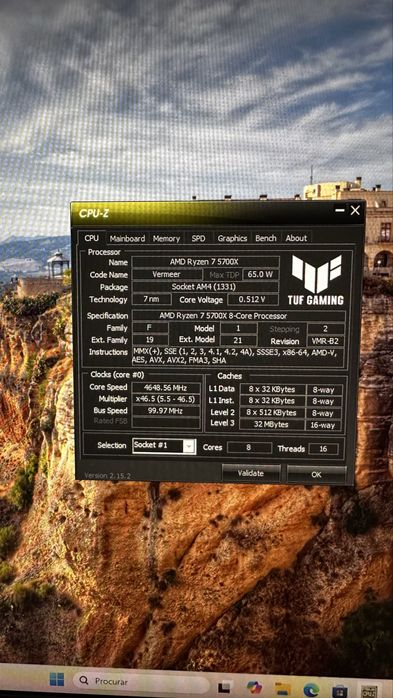Click the 16-way Level 3 associativity value

coord(324,425)
